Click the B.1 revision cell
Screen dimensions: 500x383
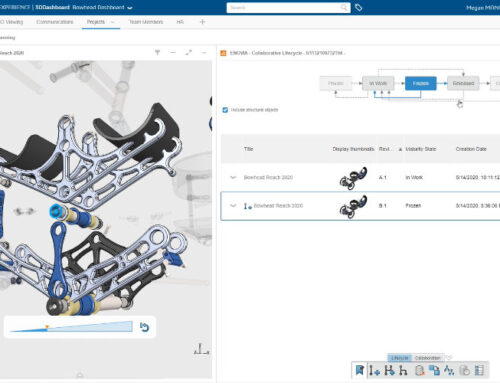tap(383, 206)
